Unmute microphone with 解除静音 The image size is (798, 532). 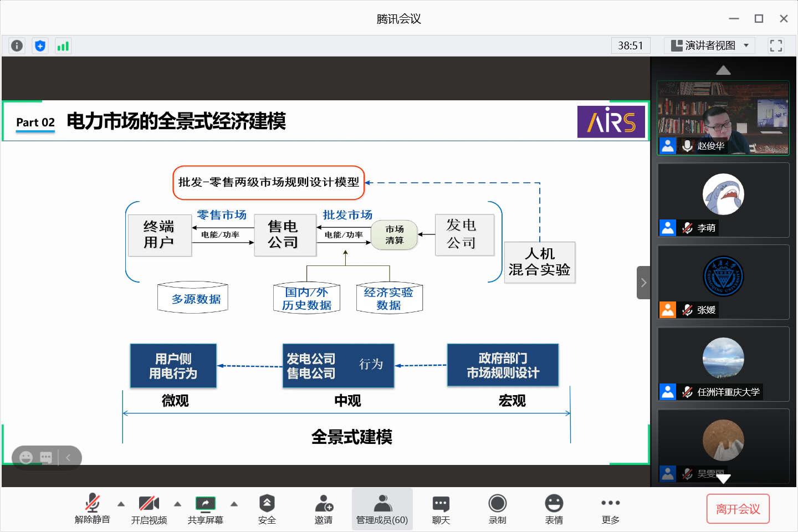tap(93, 509)
